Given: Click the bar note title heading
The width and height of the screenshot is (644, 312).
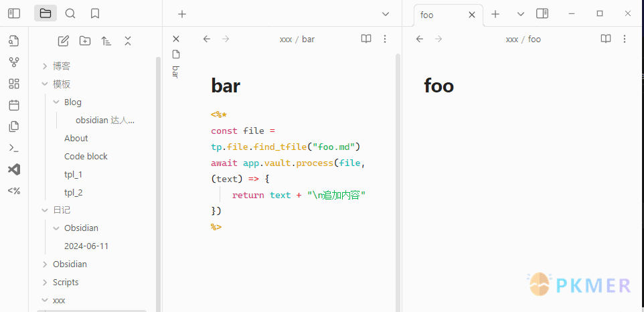Looking at the screenshot, I should point(226,86).
